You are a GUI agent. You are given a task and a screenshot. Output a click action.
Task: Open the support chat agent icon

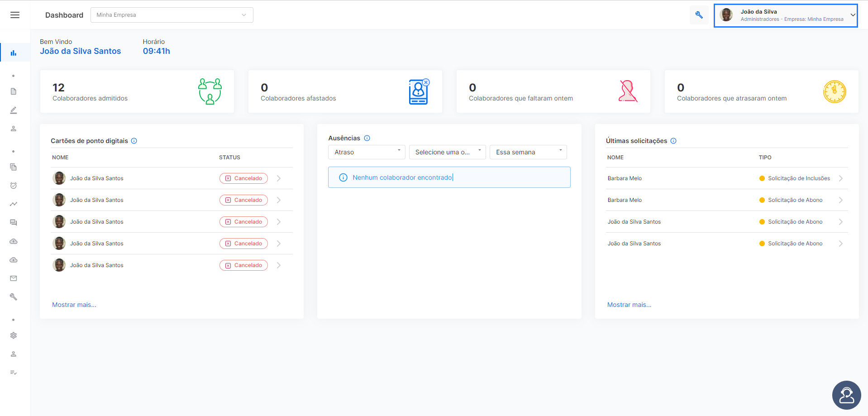pyautogui.click(x=846, y=395)
